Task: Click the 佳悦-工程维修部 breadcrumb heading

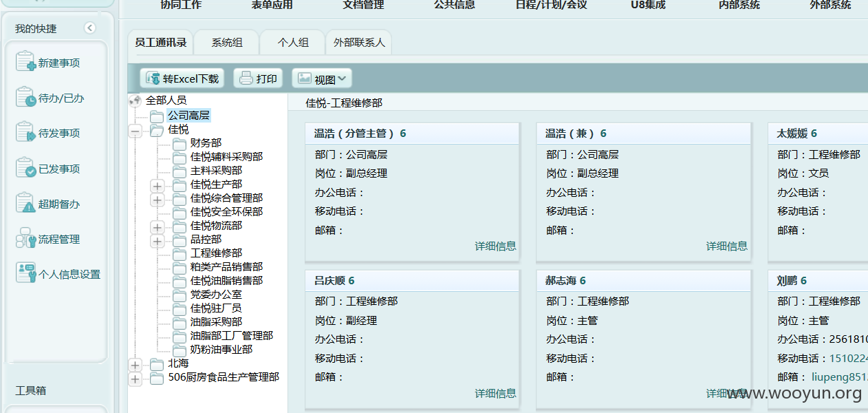Action: pos(344,103)
